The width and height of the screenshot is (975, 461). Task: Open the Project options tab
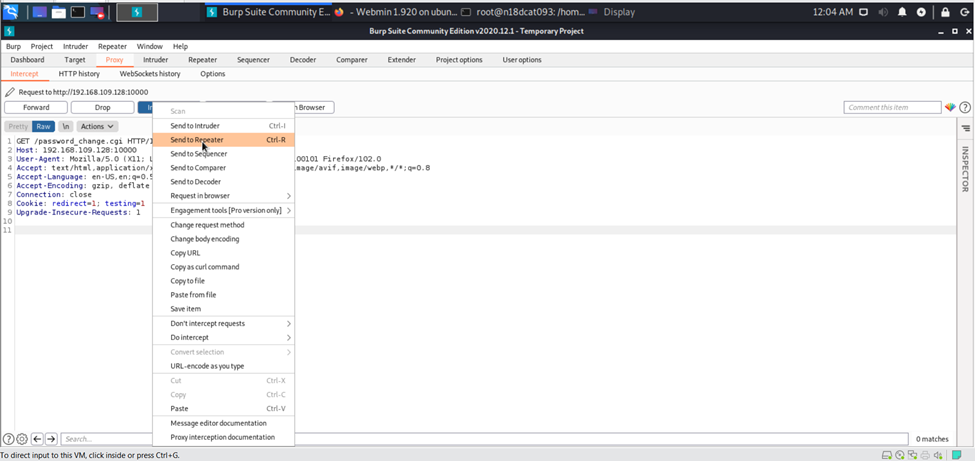[x=459, y=60]
